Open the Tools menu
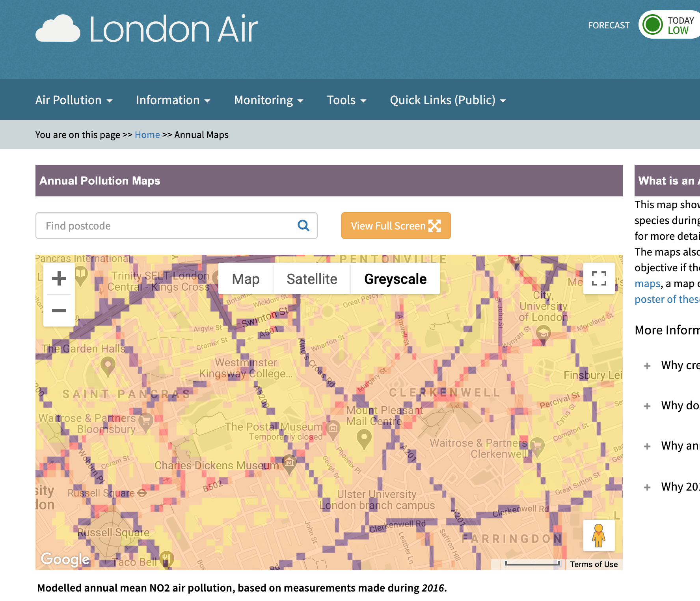Viewport: 700px width, 601px height. click(x=346, y=100)
